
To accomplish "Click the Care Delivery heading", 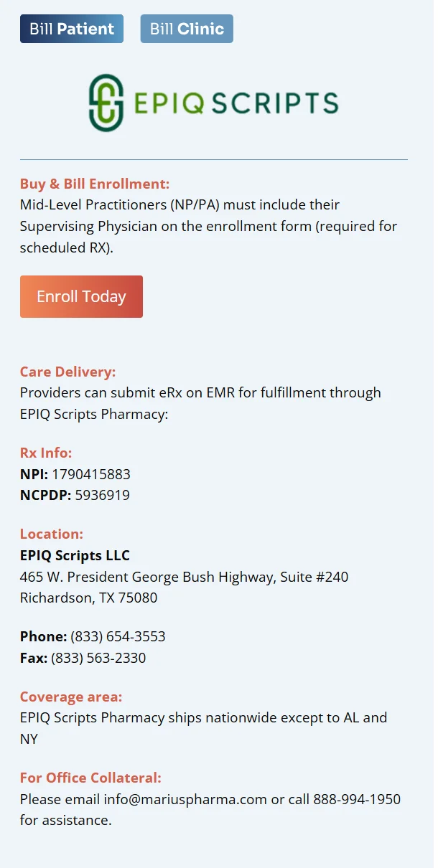I will (67, 372).
